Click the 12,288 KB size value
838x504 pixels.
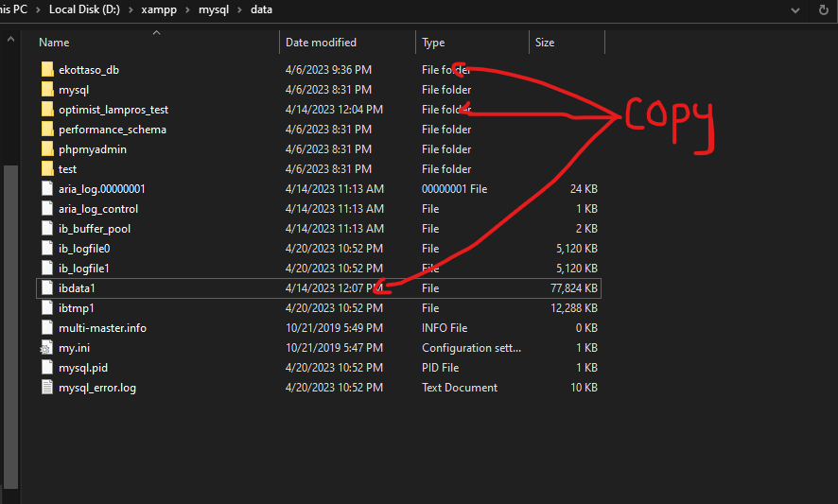(574, 308)
